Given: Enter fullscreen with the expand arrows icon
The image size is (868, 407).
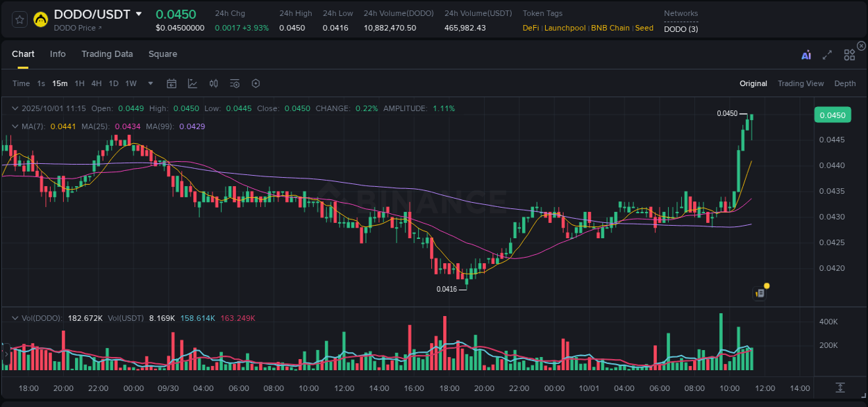Looking at the screenshot, I should point(827,54).
